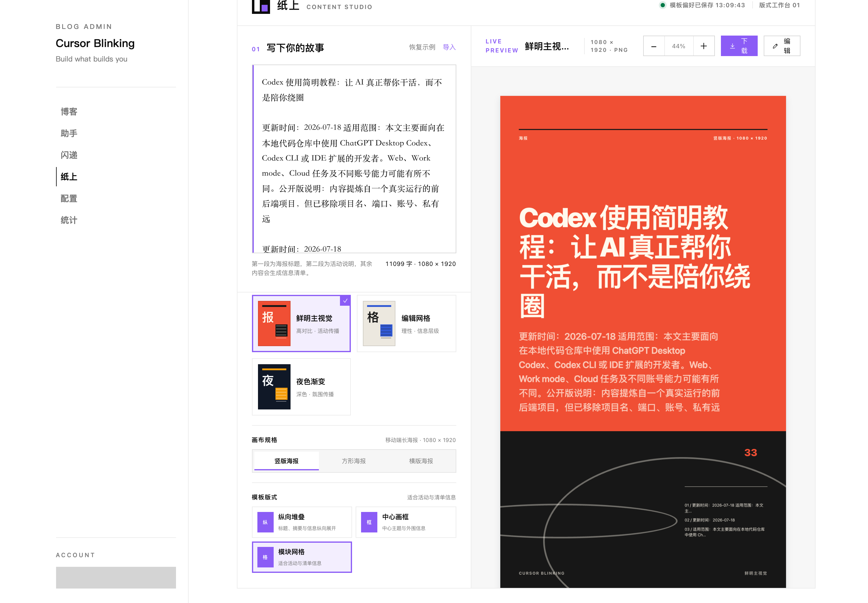This screenshot has height=603, width=868.
Task: Click the 画布规格 section label
Action: pos(264,440)
